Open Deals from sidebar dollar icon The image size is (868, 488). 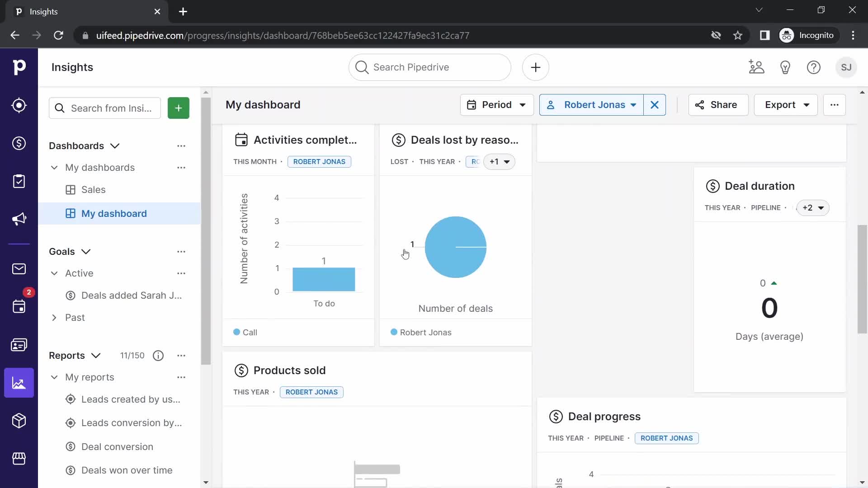pos(19,143)
